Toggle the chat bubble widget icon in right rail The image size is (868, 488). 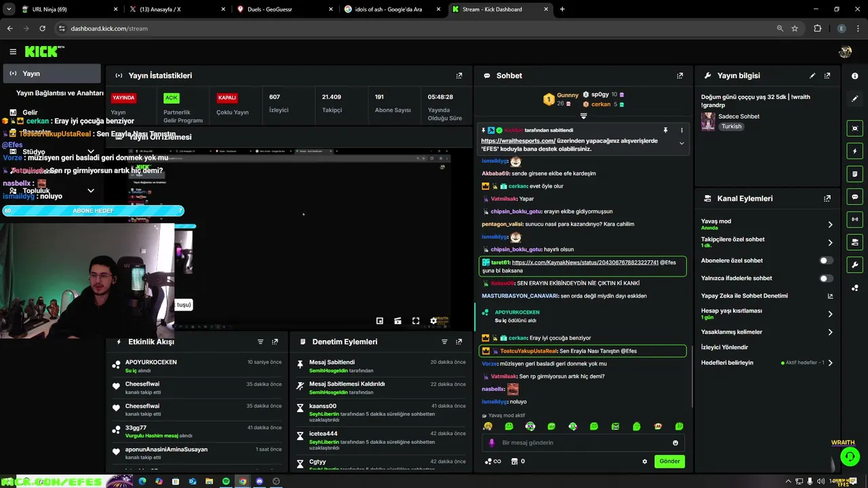point(854,197)
